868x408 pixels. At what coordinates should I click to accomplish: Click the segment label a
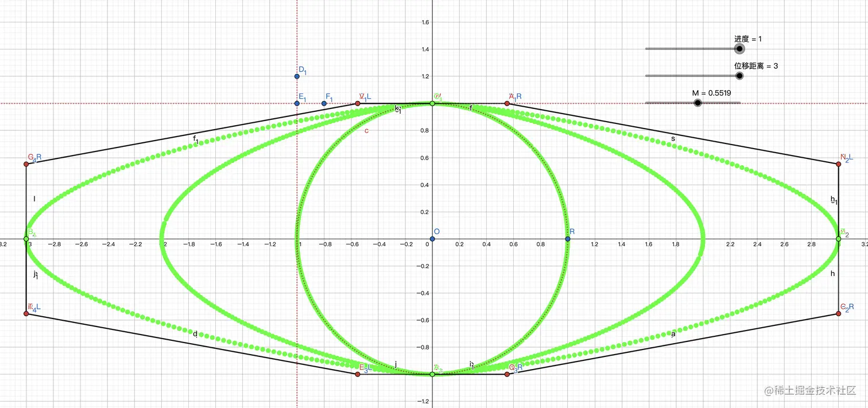673,333
